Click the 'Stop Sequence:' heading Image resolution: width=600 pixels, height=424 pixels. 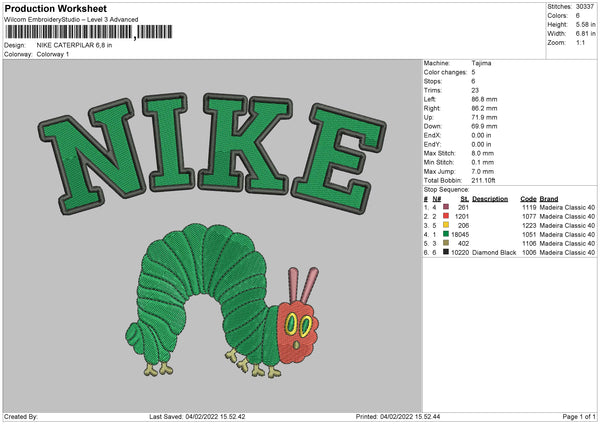[446, 190]
